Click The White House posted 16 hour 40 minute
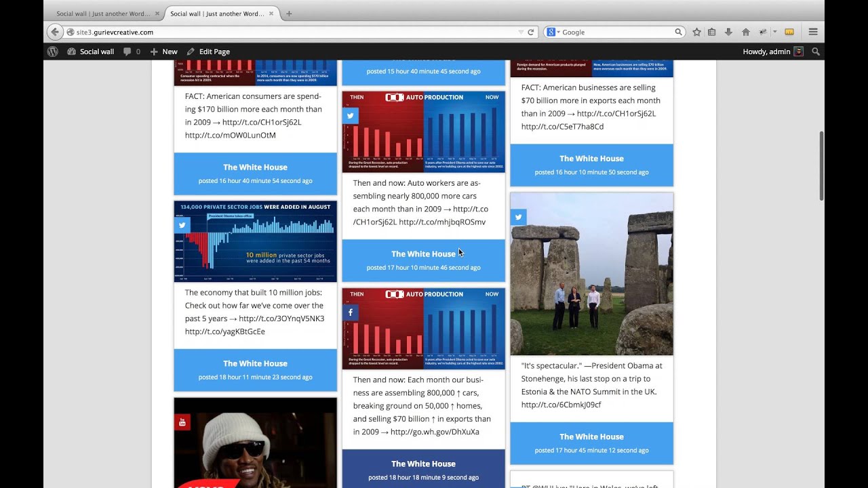 point(255,174)
